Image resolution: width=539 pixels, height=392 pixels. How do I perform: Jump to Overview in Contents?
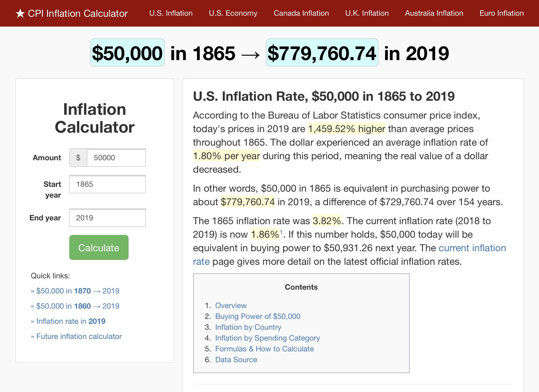pos(231,306)
